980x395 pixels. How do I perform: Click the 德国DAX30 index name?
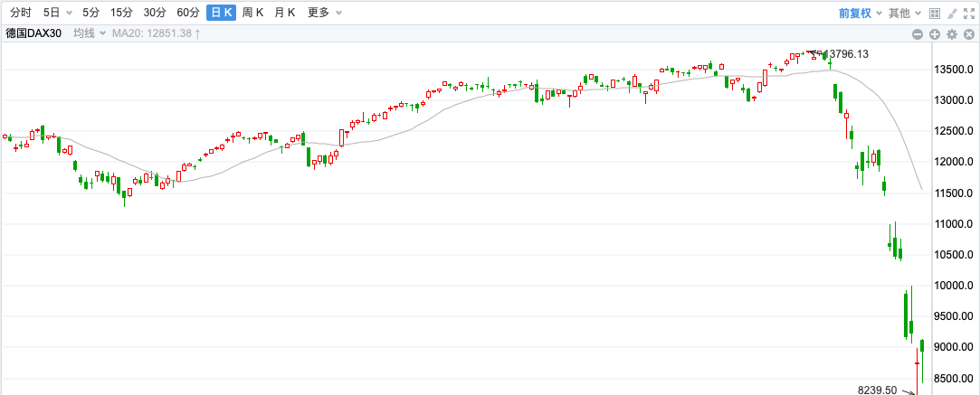33,33
